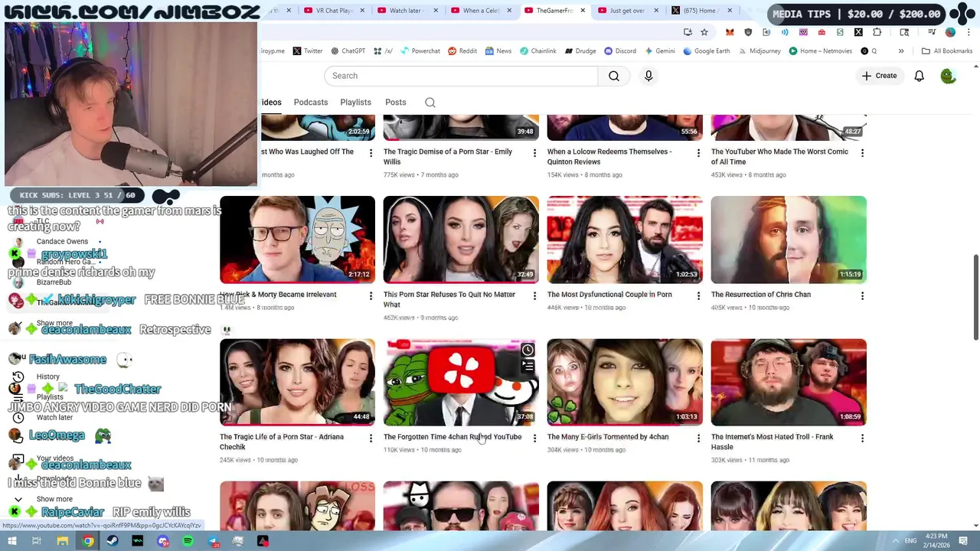Open the YouTube account avatar menu
The width and height of the screenshot is (980, 551).
pos(948,76)
